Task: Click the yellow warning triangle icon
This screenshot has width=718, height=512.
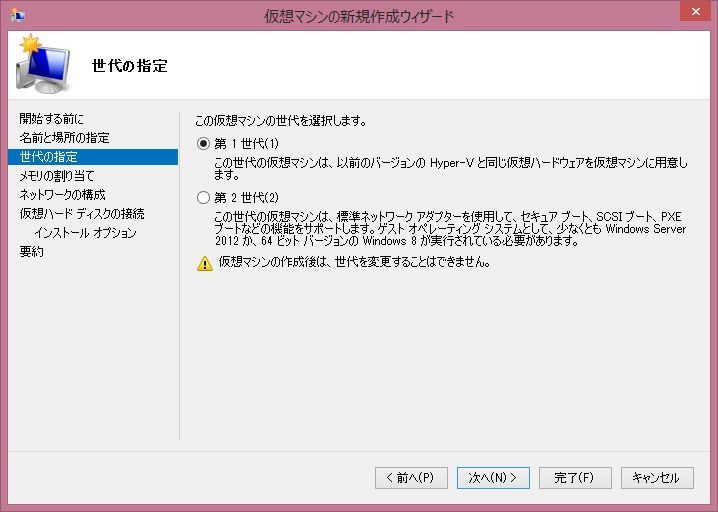Action: pos(204,264)
